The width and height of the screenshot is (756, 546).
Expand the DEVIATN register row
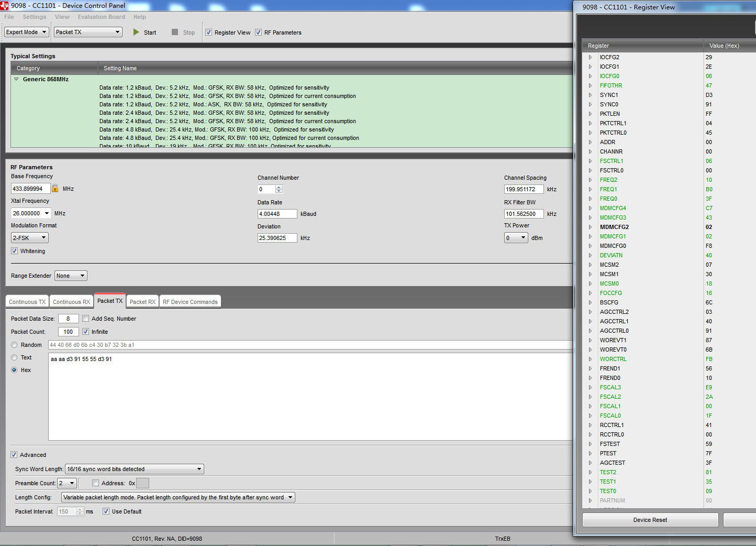(x=590, y=255)
